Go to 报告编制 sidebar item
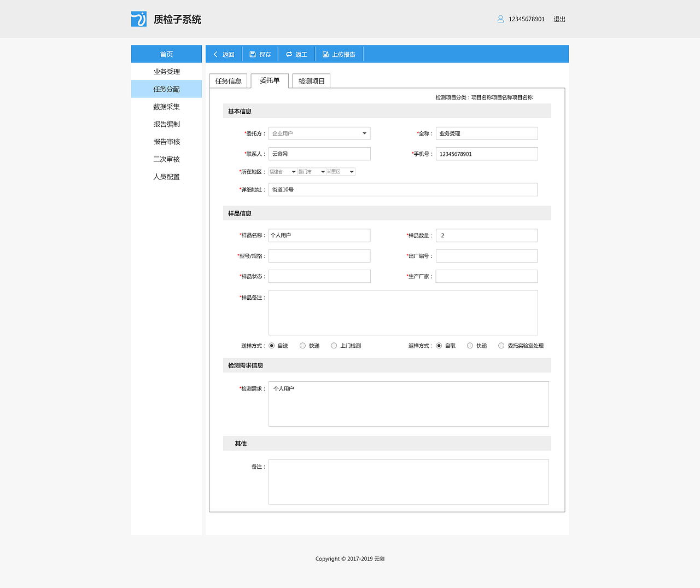 pos(167,124)
